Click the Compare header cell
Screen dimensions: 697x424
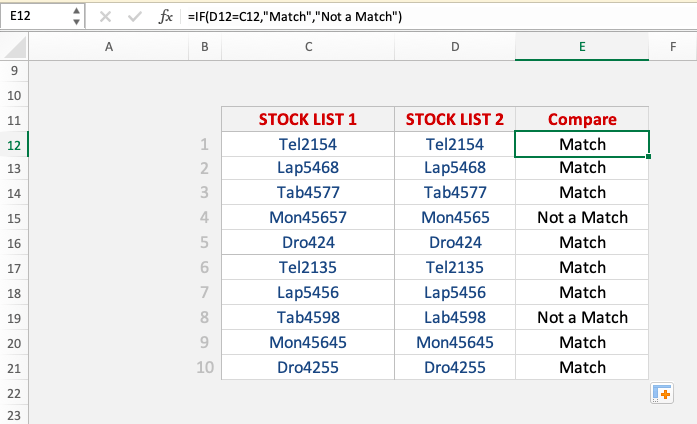pyautogui.click(x=582, y=119)
